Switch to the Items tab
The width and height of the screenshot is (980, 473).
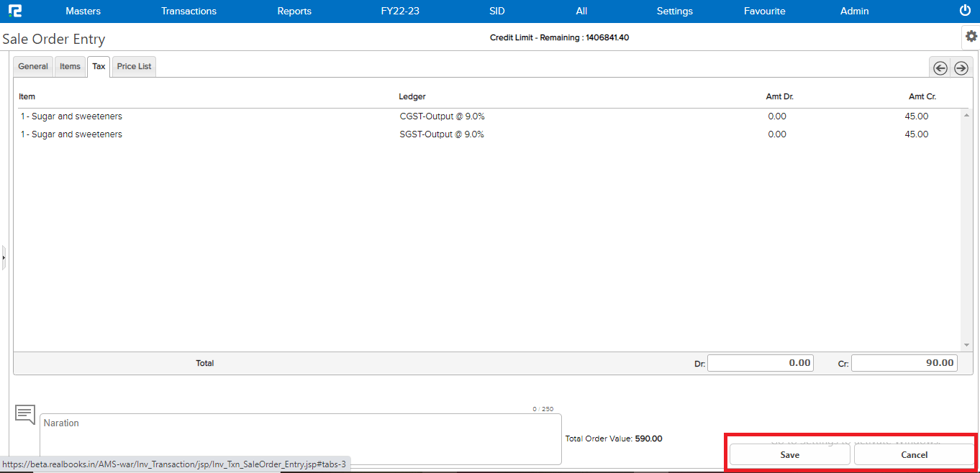click(70, 66)
